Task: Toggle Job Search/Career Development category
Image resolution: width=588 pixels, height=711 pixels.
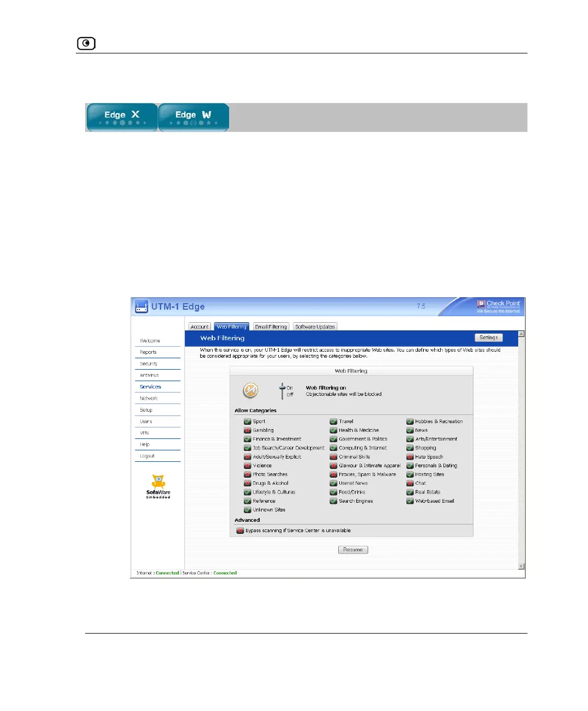Action: (x=247, y=448)
